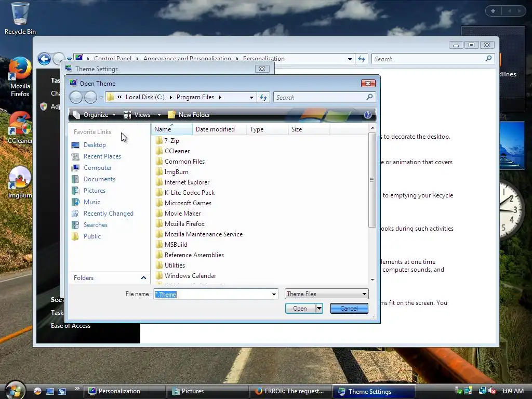Expand Program Files breadcrumb arrow
Screen dimensions: 532x399
pyautogui.click(x=220, y=97)
